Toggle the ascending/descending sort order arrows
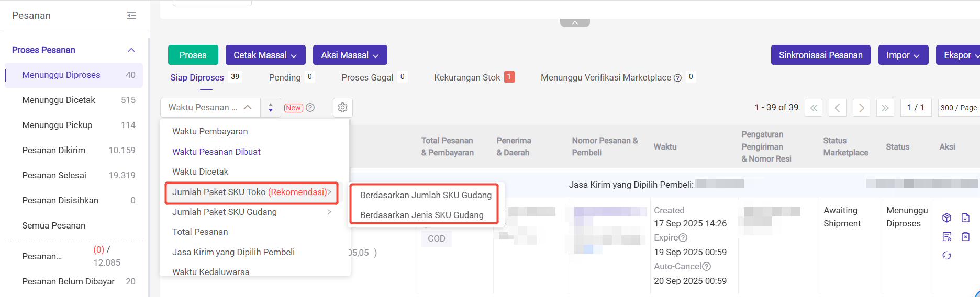 271,108
